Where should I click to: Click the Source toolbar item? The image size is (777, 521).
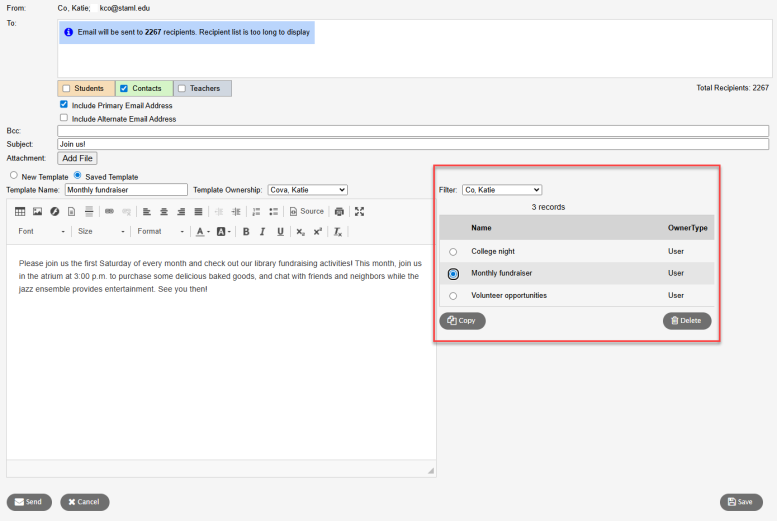(x=306, y=212)
